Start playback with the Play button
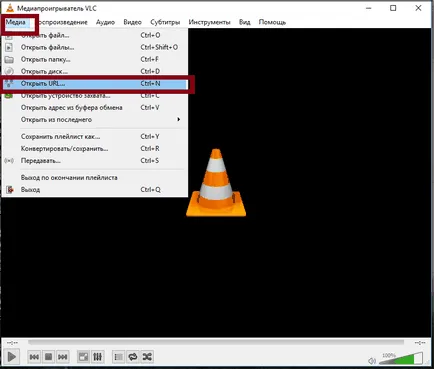This screenshot has height=369, width=434. coord(12,357)
